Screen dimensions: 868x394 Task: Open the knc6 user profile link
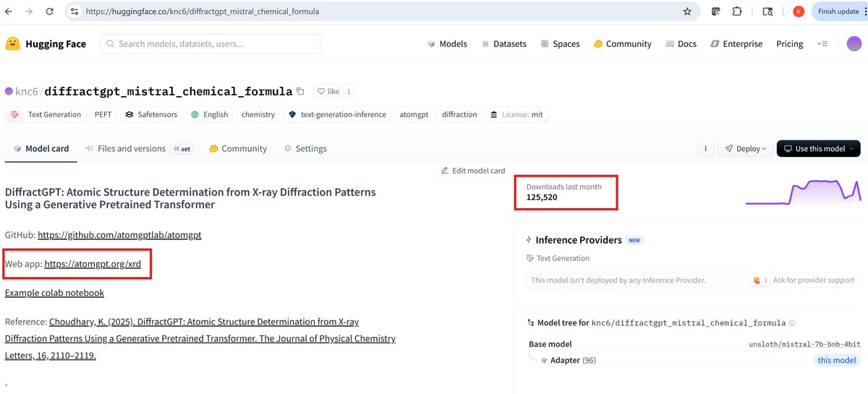[26, 92]
